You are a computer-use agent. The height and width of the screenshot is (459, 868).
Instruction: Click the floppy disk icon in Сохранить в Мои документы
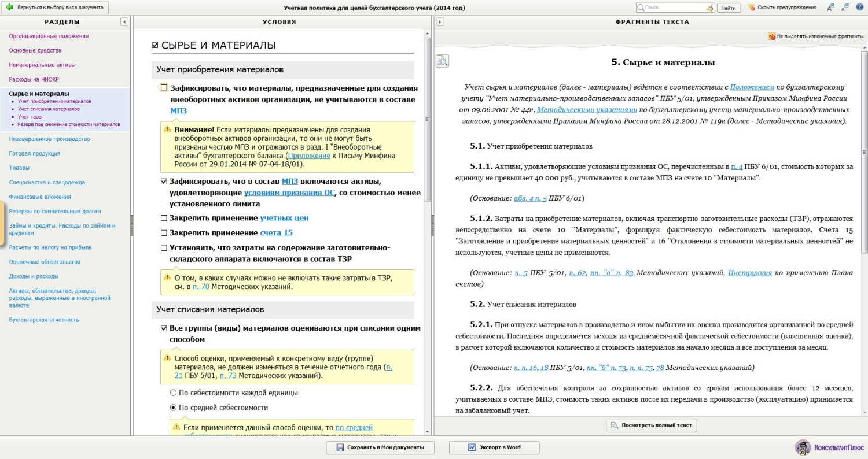(340, 447)
